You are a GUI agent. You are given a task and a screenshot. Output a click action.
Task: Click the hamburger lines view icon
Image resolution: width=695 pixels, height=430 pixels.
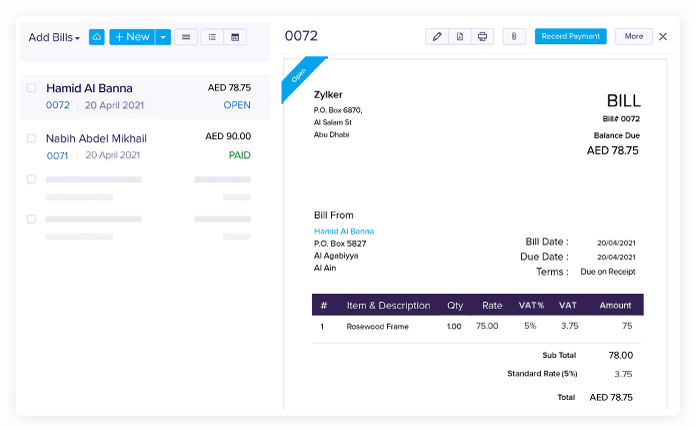point(186,37)
